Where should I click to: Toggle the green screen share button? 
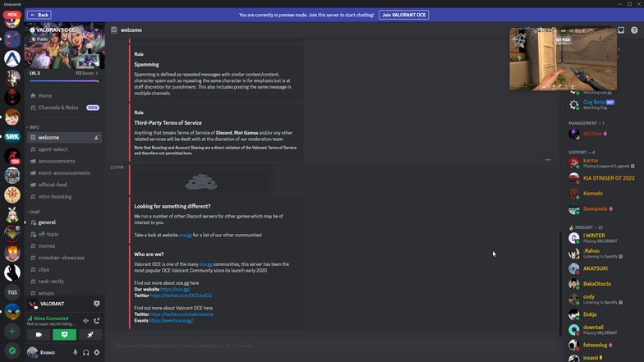point(64,335)
